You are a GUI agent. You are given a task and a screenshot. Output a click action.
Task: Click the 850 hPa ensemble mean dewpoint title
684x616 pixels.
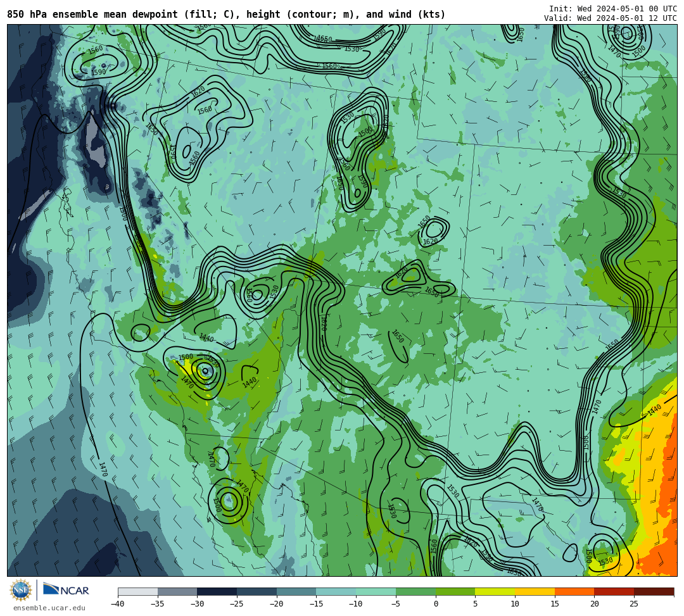[226, 15]
